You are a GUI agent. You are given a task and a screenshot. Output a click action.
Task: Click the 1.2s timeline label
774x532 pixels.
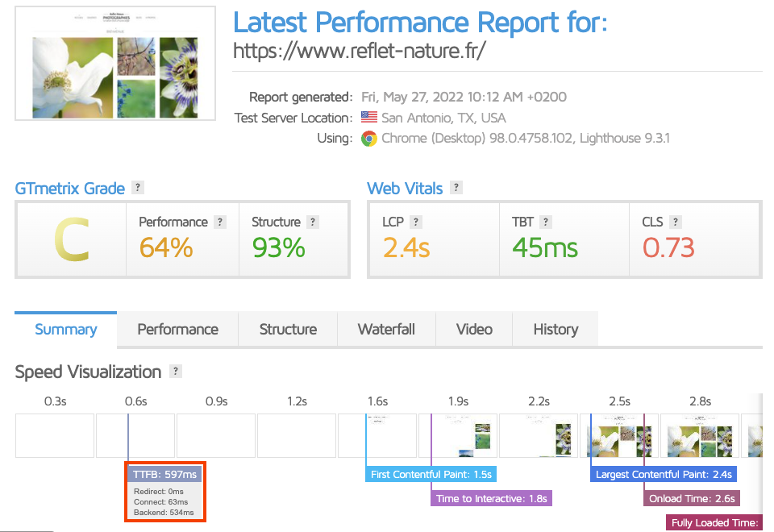click(298, 401)
